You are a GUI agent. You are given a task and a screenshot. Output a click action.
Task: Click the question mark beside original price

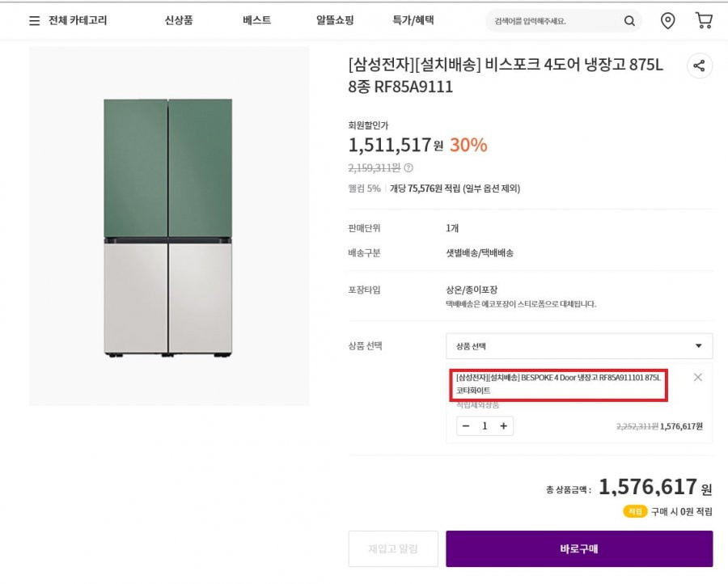[x=408, y=167]
